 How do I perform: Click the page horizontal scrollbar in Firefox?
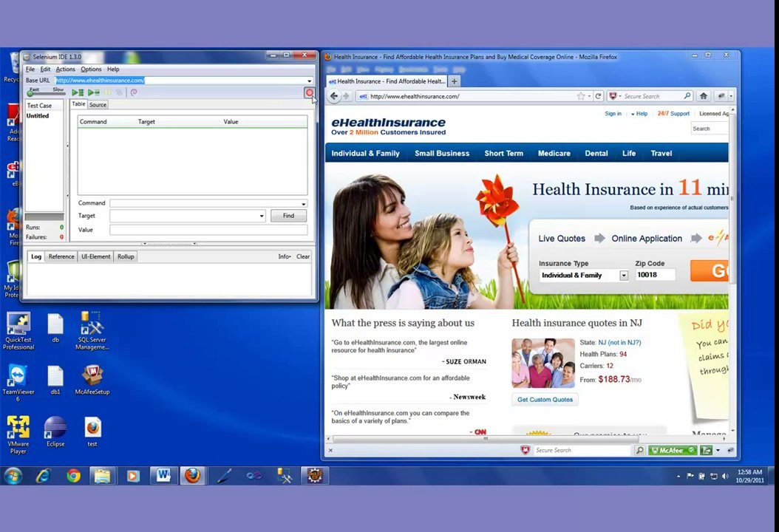coord(486,439)
